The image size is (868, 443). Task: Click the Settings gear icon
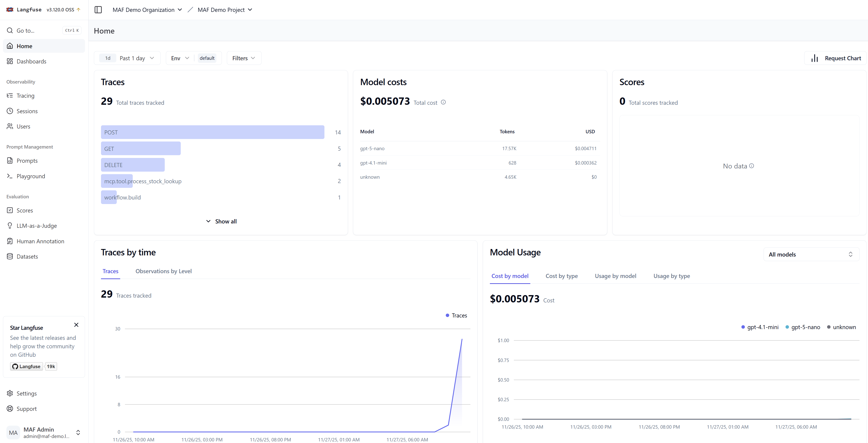(x=10, y=393)
